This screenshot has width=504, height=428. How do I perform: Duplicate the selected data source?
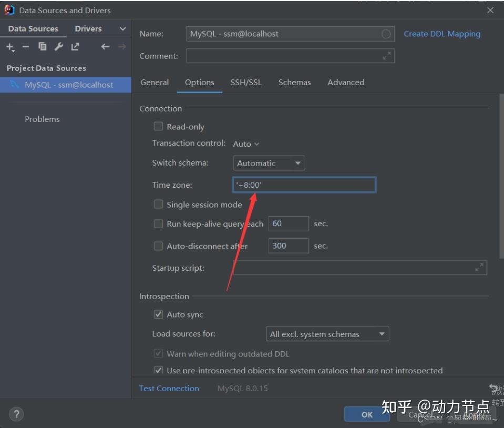(x=43, y=47)
